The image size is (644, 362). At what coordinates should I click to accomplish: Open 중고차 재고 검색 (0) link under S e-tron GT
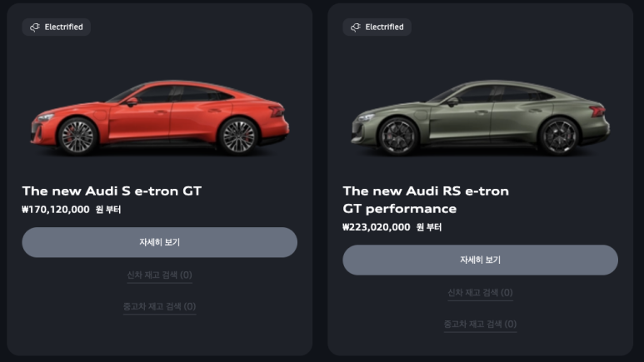coord(159,306)
